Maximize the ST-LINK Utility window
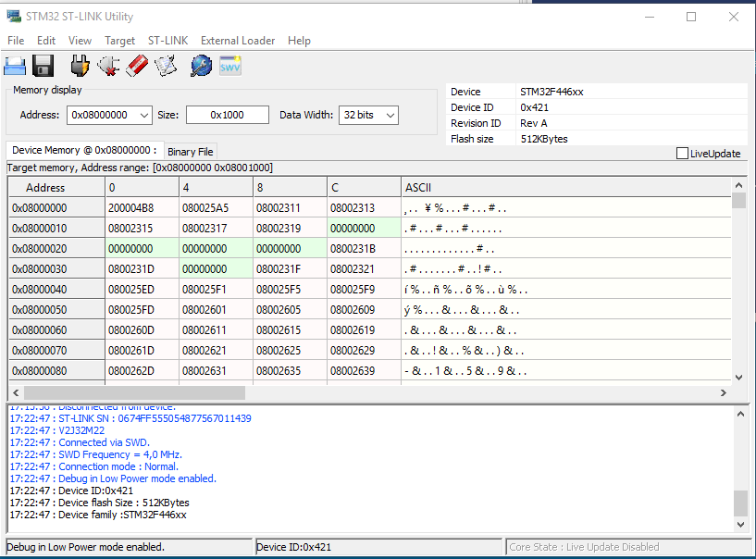This screenshot has height=559, width=756. (x=691, y=17)
